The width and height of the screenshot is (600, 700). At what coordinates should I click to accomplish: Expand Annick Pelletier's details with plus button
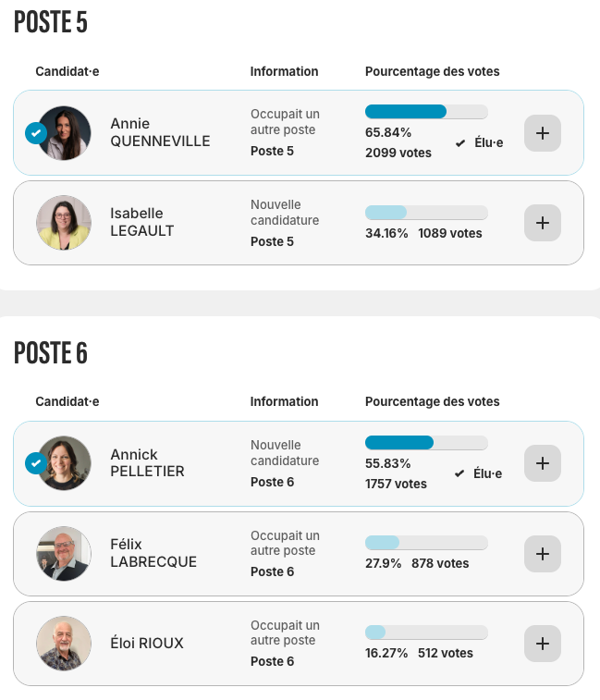pyautogui.click(x=543, y=463)
